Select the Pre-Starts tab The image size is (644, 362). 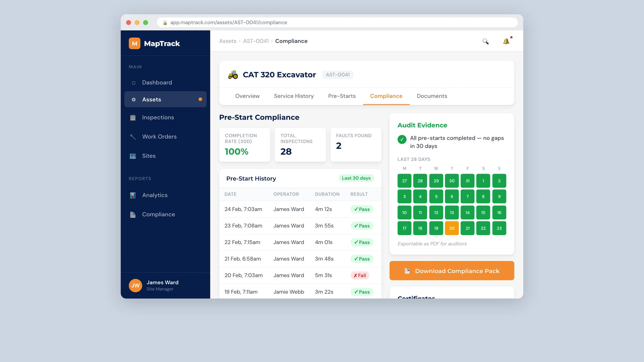coord(342,96)
